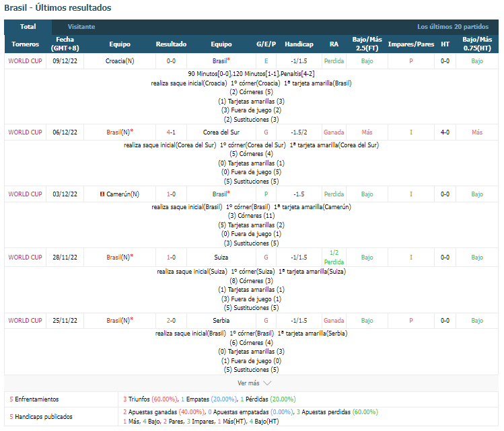Click '3 Apuestas perdidas (60.00%)' text

[337, 412]
